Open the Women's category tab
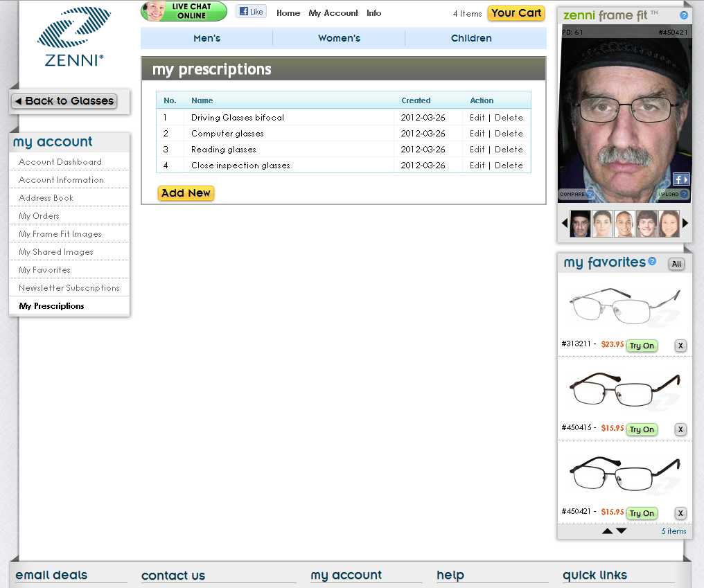The width and height of the screenshot is (704, 588). 339,38
